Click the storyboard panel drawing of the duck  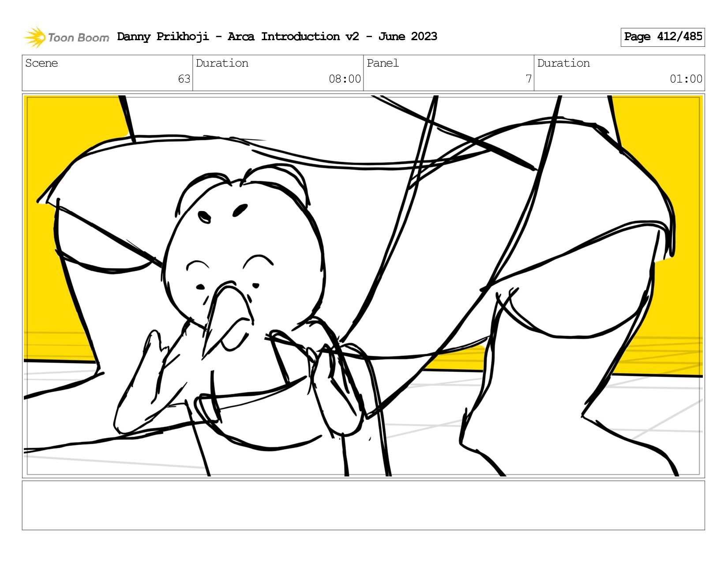(363, 286)
